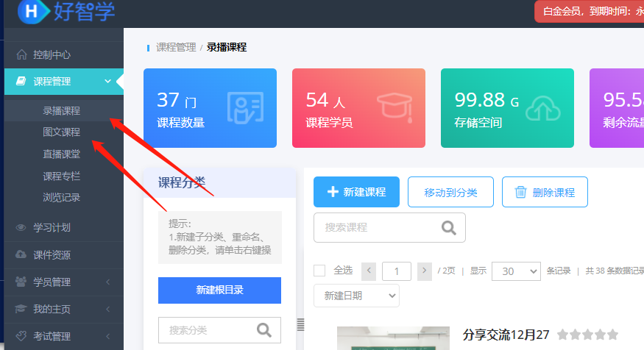The width and height of the screenshot is (644, 350).
Task: Collapse the 课程管理 menu chevron
Action: 107,81
